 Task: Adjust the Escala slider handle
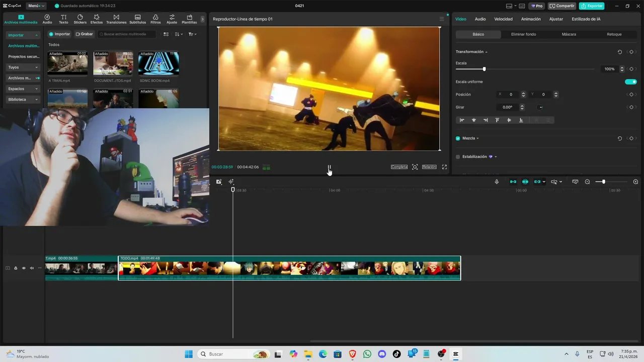[484, 69]
